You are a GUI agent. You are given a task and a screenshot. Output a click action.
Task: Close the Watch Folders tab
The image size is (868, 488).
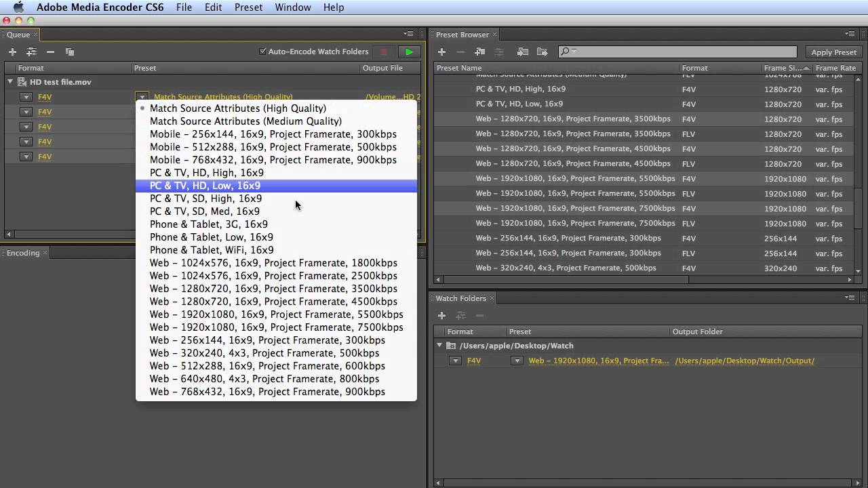(x=492, y=298)
